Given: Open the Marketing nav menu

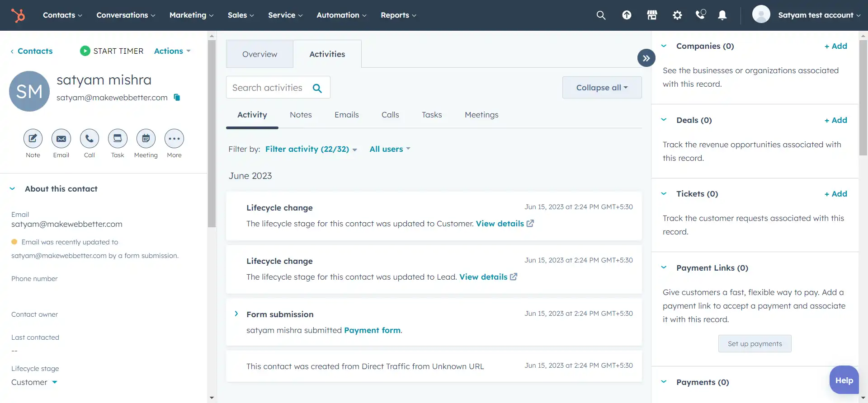Looking at the screenshot, I should click(191, 15).
